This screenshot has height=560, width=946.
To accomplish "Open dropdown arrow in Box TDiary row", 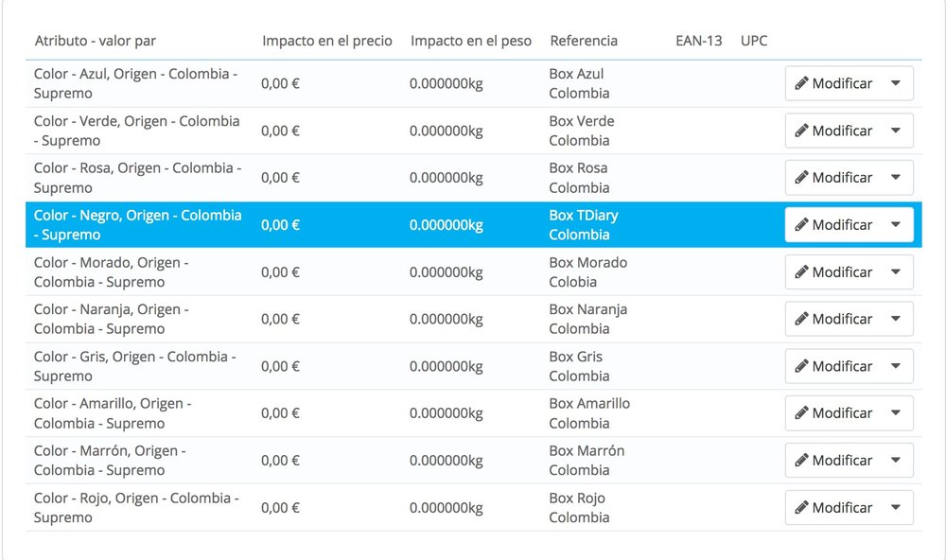I will (x=896, y=224).
